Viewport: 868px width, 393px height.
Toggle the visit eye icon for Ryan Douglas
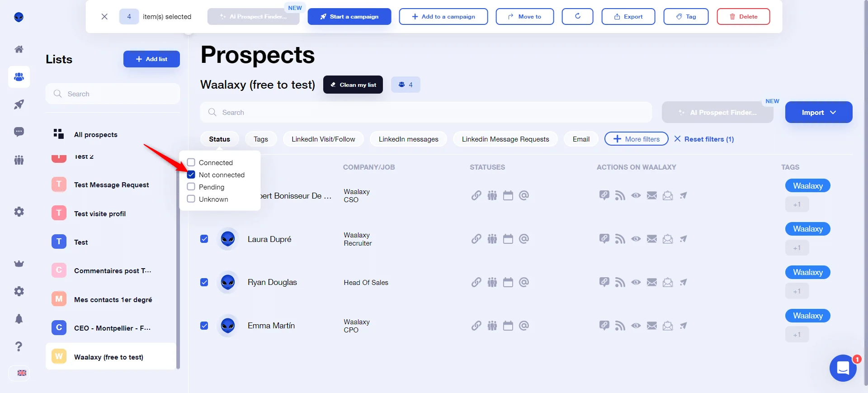pos(636,282)
